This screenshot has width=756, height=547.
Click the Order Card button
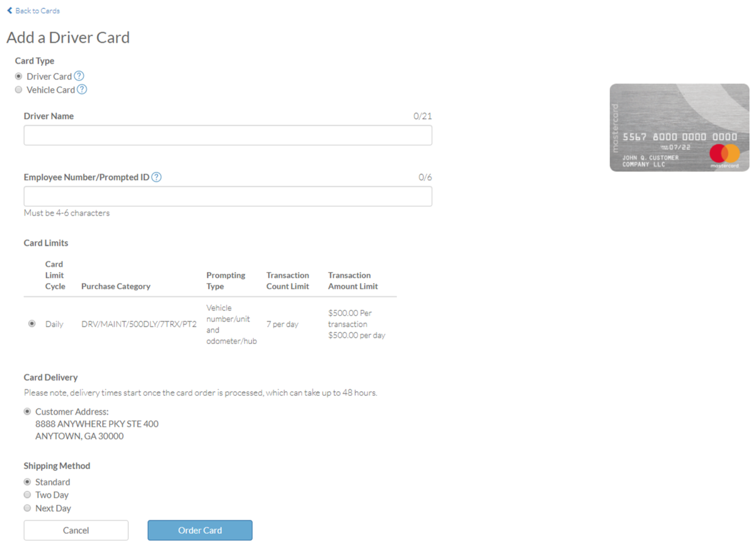pos(200,530)
